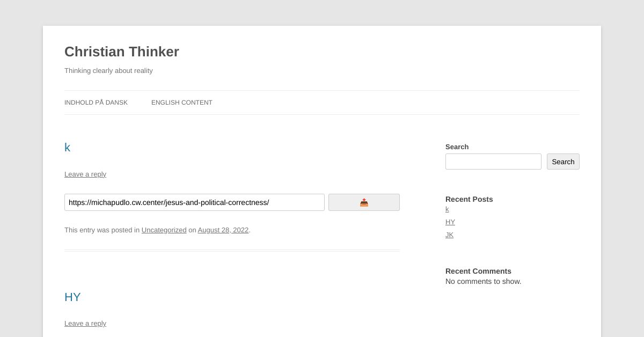
Task: Click the Search label above the search box
Action: 457,147
